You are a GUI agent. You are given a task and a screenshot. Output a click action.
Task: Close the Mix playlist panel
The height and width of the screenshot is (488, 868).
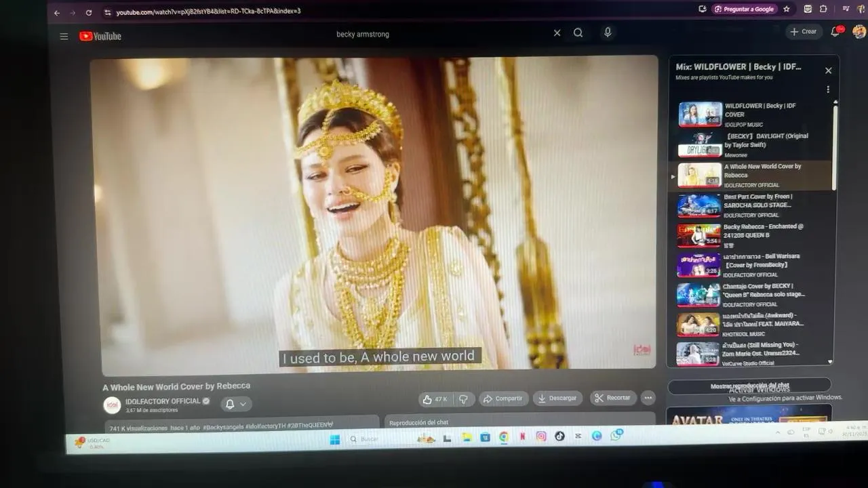828,70
